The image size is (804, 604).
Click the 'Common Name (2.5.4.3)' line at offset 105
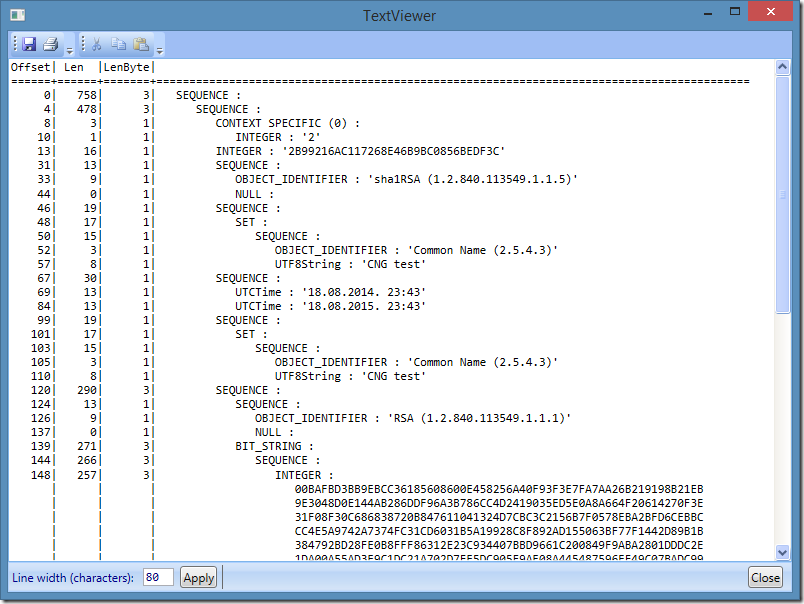[x=416, y=363]
